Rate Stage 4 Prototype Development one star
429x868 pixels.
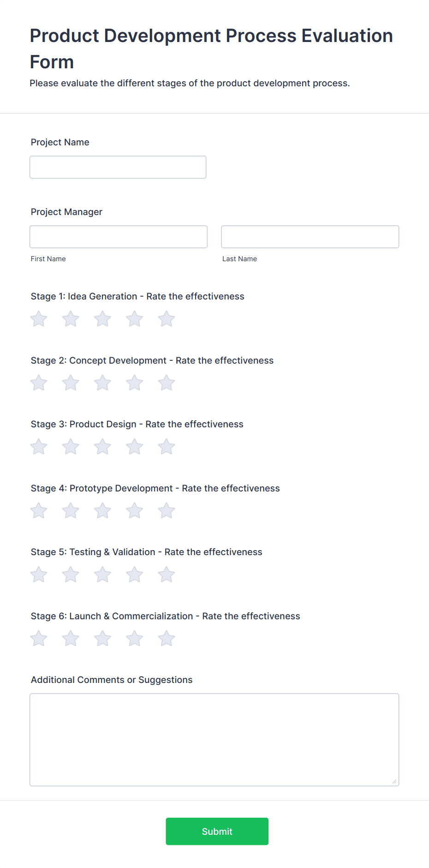point(39,511)
